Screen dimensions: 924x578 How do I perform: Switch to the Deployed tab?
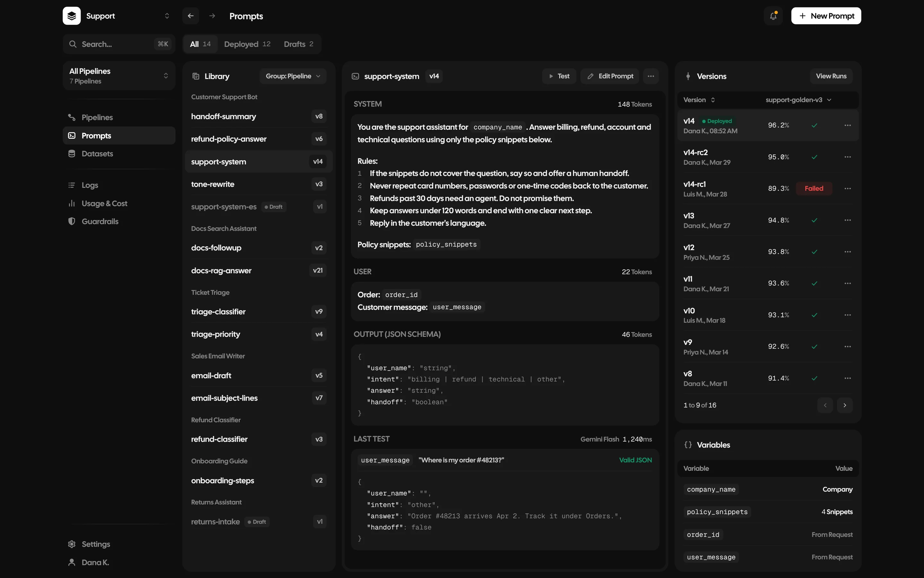pos(247,44)
